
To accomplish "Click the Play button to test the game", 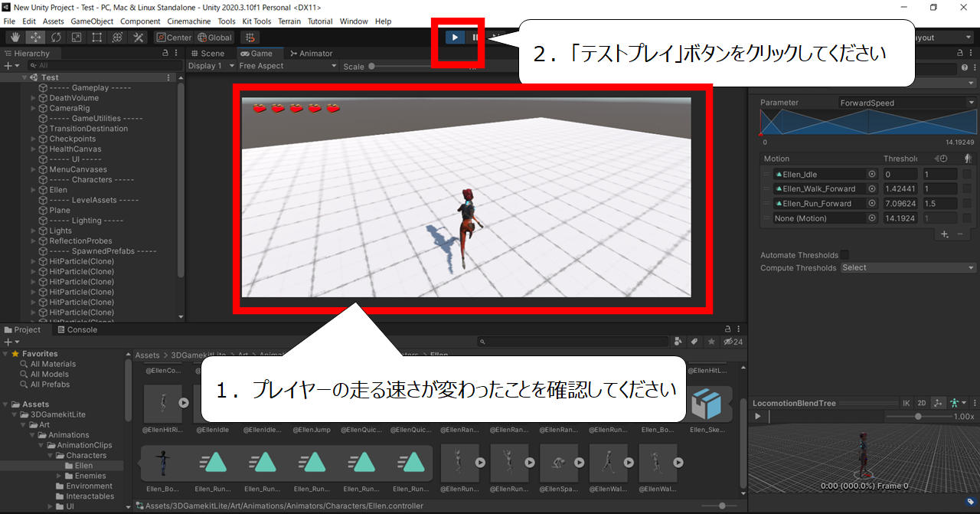I will 456,37.
